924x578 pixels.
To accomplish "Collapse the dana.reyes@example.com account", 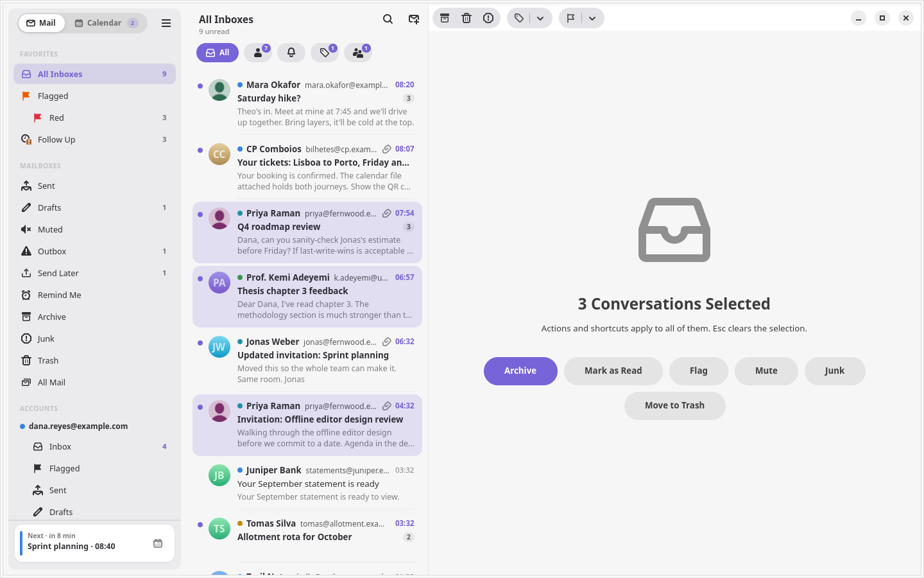I will point(94,426).
